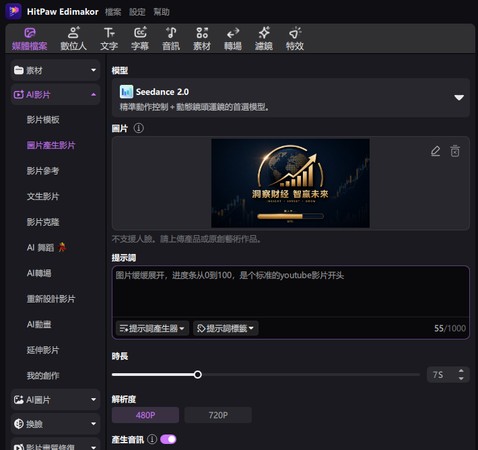Open the 提示詞產生器 dropdown
The width and height of the screenshot is (478, 450).
point(152,328)
